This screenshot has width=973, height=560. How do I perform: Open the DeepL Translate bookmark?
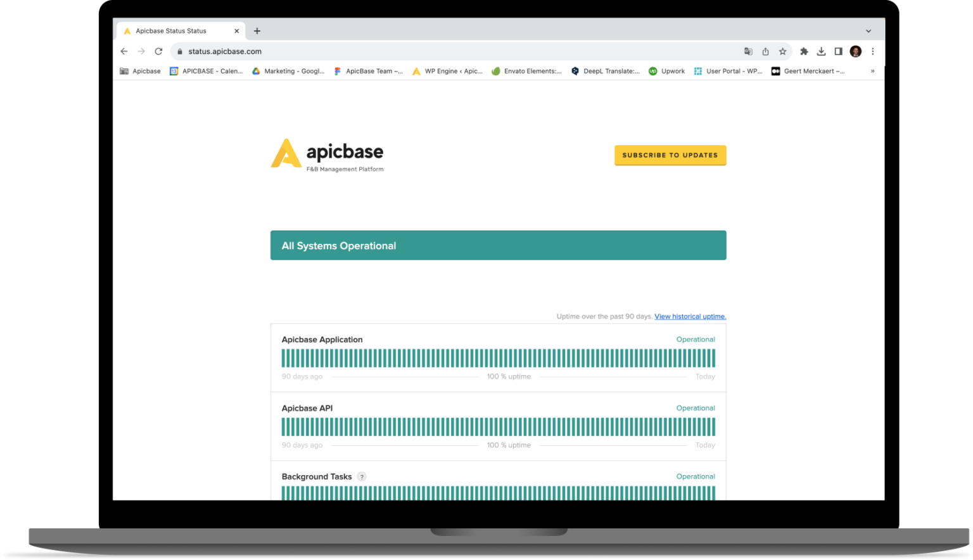click(606, 71)
